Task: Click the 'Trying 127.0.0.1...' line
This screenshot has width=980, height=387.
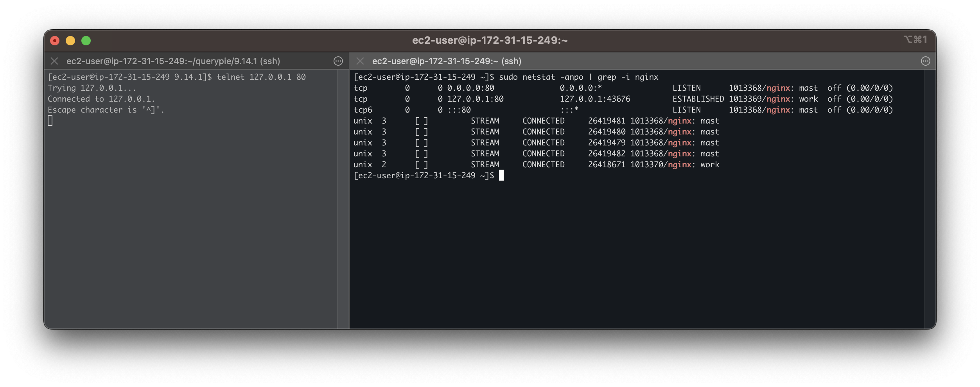Action: click(x=92, y=88)
